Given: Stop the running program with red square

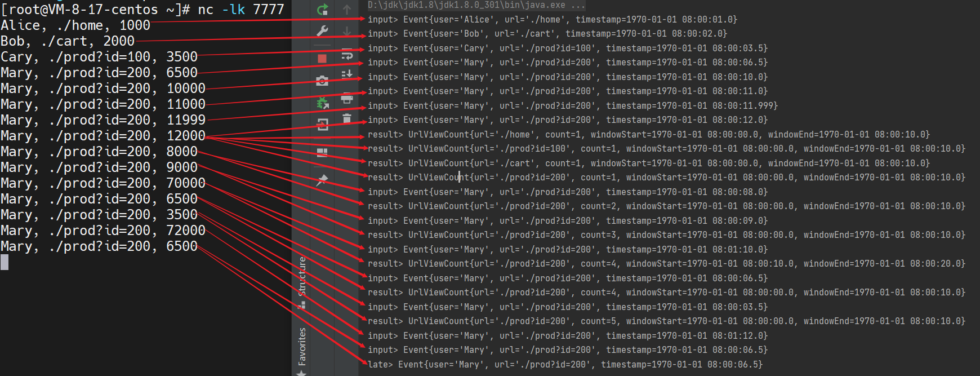Looking at the screenshot, I should pyautogui.click(x=322, y=59).
